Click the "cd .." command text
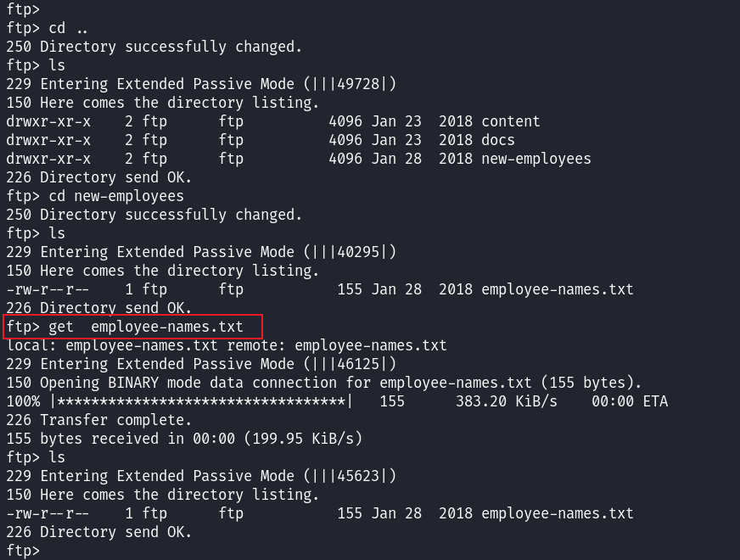The width and height of the screenshot is (740, 560). (69, 28)
